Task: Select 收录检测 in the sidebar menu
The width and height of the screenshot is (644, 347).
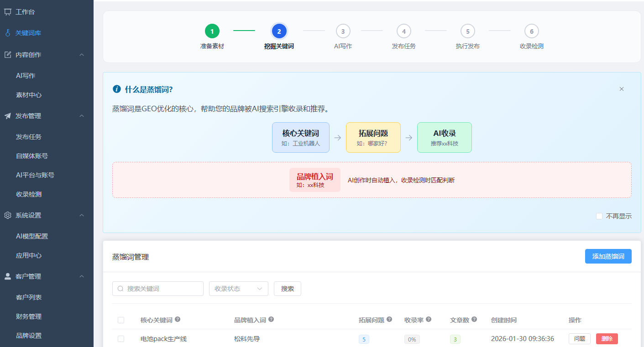Action: 29,194
